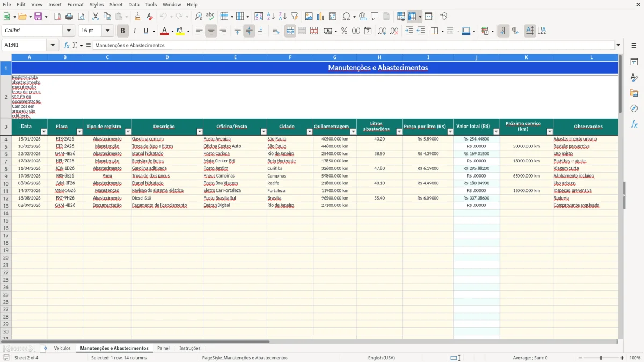Format as date icon
This screenshot has width=644, height=362.
coord(368,31)
